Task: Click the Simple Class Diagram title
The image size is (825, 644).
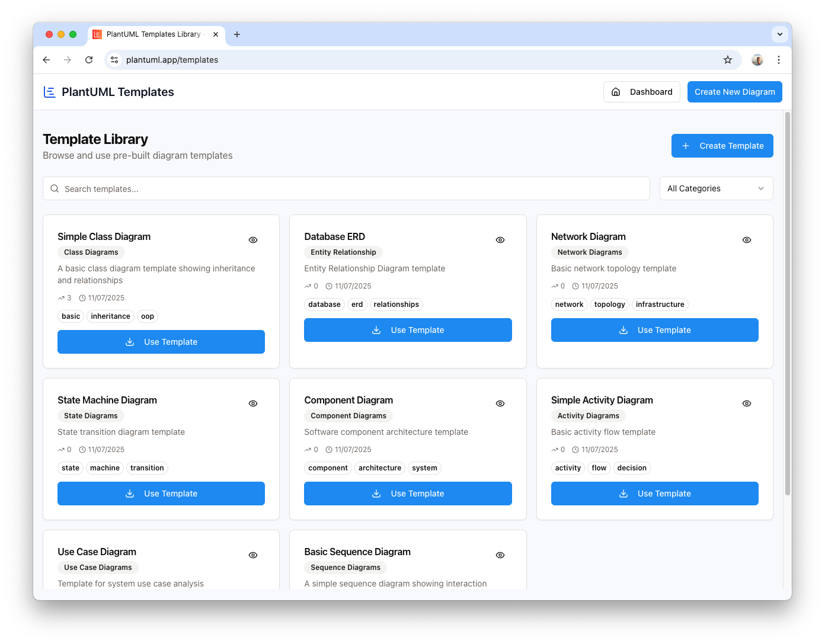Action: tap(104, 236)
